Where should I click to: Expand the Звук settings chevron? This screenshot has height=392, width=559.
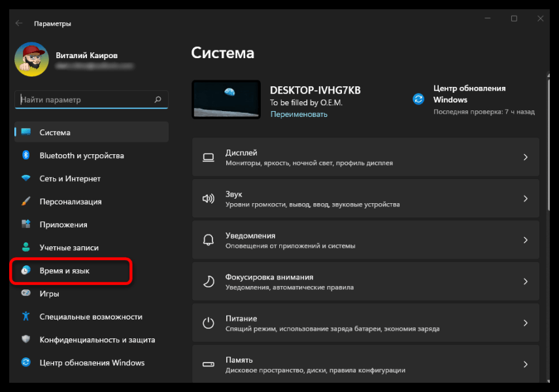tap(526, 198)
